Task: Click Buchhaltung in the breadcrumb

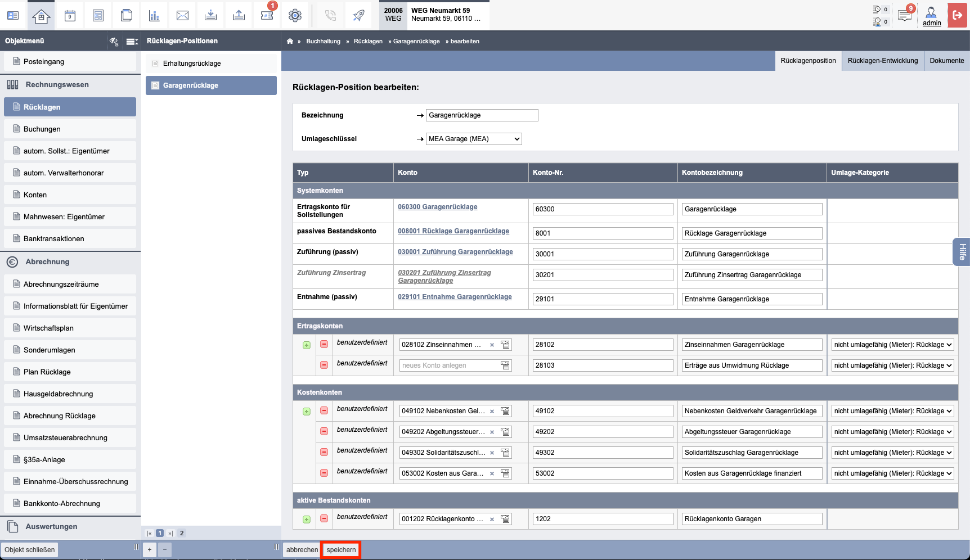Action: (323, 41)
